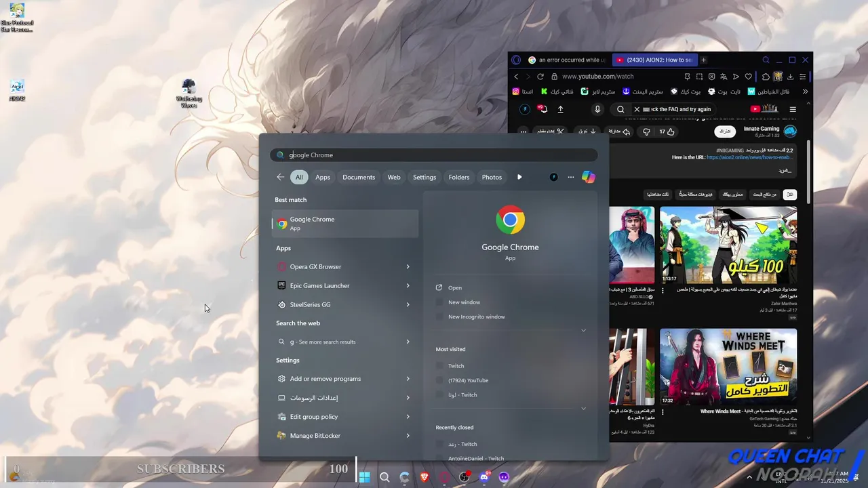The width and height of the screenshot is (868, 488).
Task: Switch to the Apps filter tab
Action: pos(323,177)
